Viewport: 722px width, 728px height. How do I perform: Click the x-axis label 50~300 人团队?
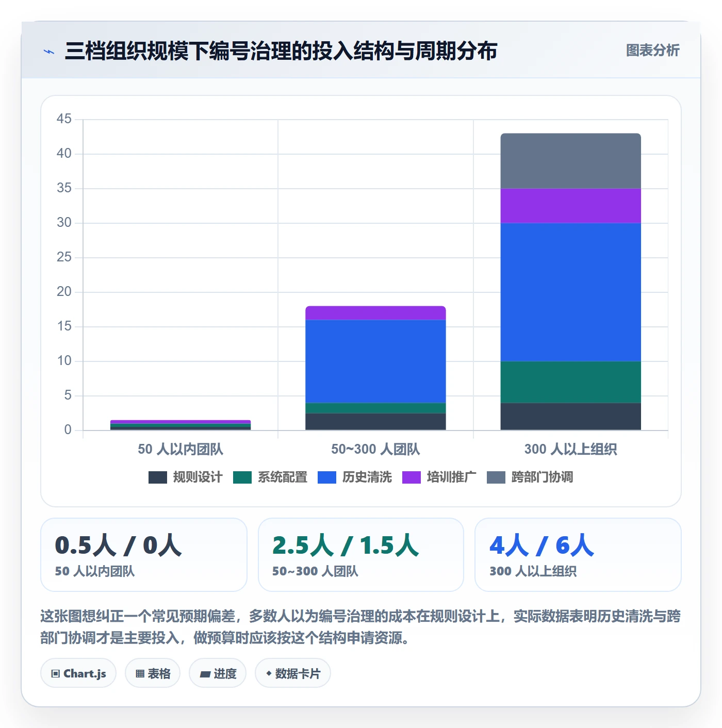coord(375,449)
